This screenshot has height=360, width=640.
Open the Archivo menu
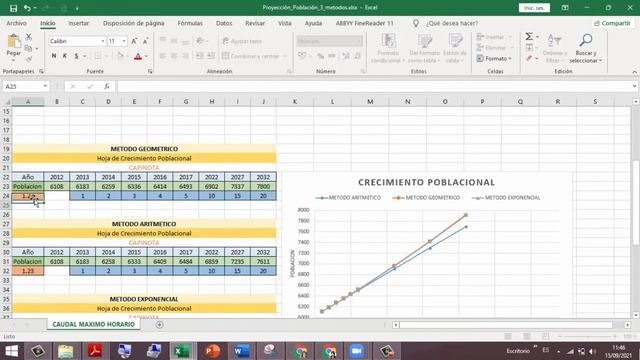[16, 23]
